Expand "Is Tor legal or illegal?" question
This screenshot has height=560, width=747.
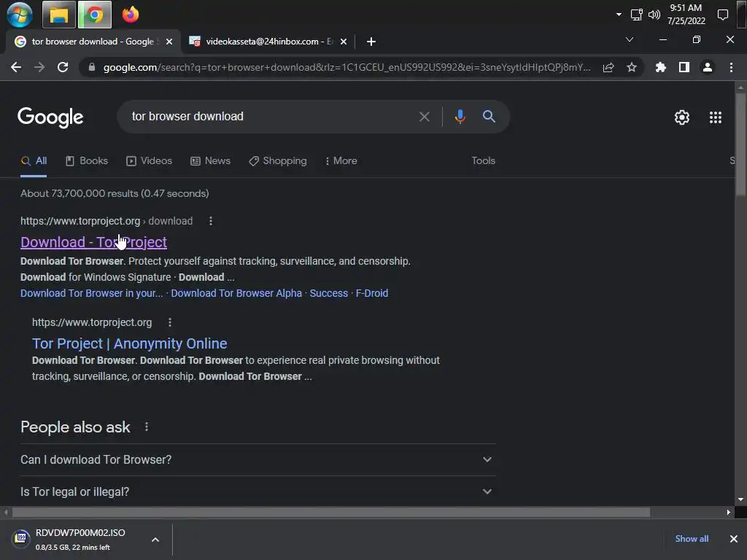pos(258,491)
